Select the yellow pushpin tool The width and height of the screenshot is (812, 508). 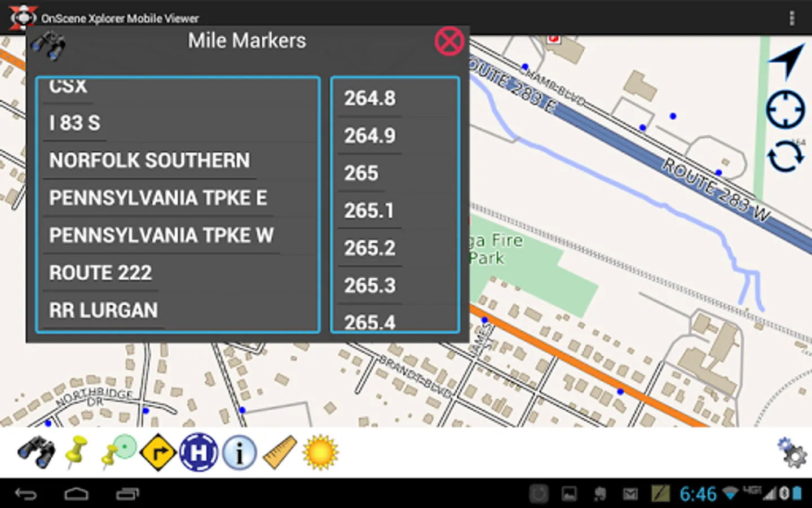tap(76, 452)
